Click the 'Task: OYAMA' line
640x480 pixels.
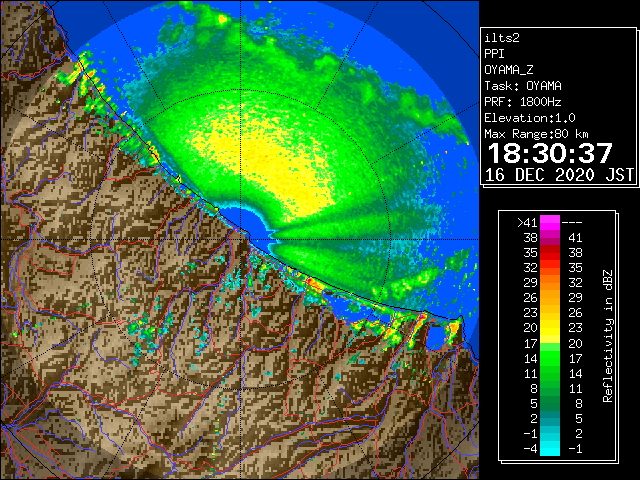point(523,86)
